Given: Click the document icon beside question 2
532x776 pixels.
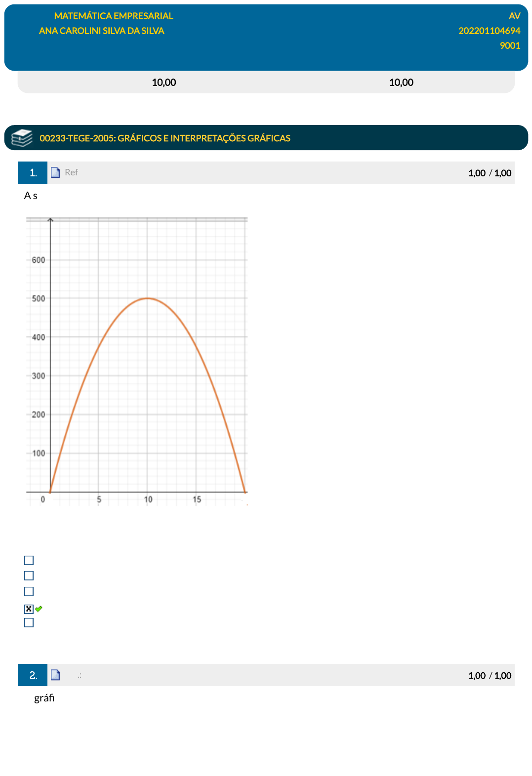Looking at the screenshot, I should 55,675.
